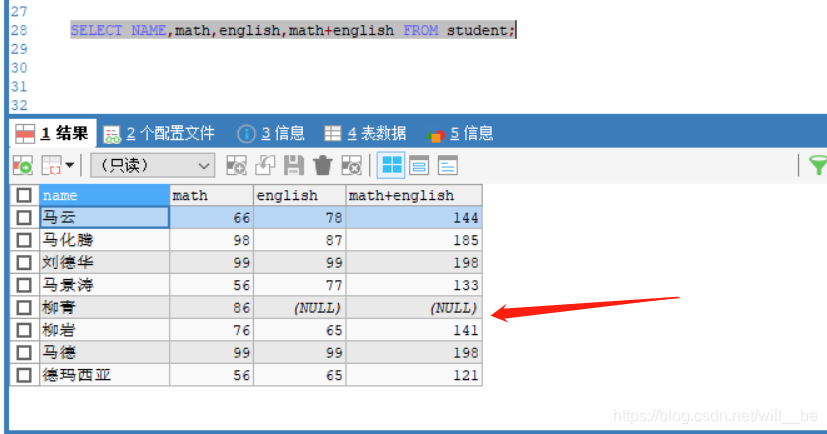827x434 pixels.
Task: Toggle the select-all checkbox in header row
Action: pyautogui.click(x=24, y=195)
